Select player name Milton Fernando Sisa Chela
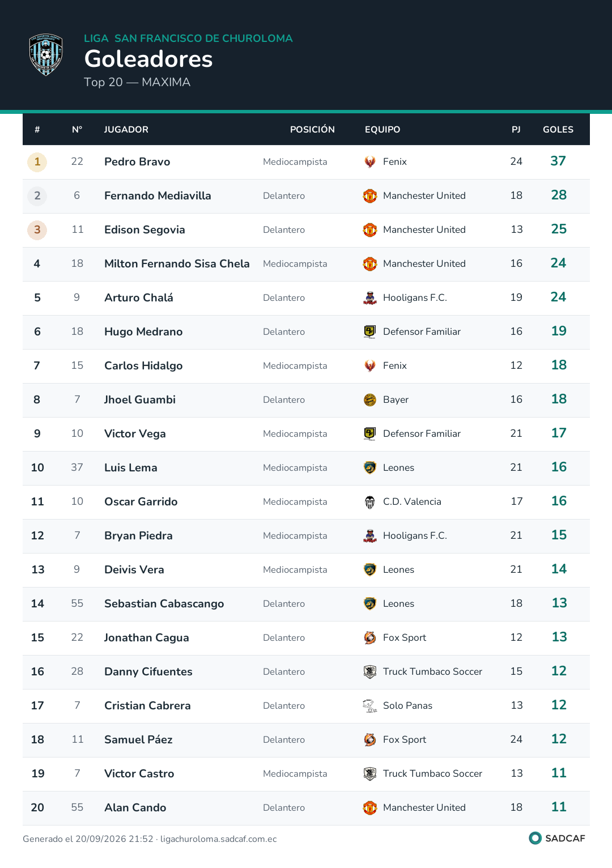Image resolution: width=612 pixels, height=868 pixels. 177,263
